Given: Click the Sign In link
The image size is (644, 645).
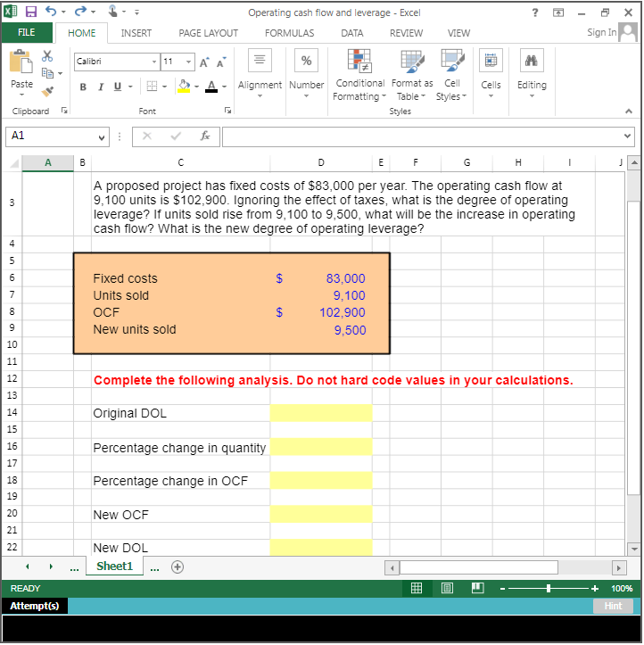Looking at the screenshot, I should coord(602,32).
